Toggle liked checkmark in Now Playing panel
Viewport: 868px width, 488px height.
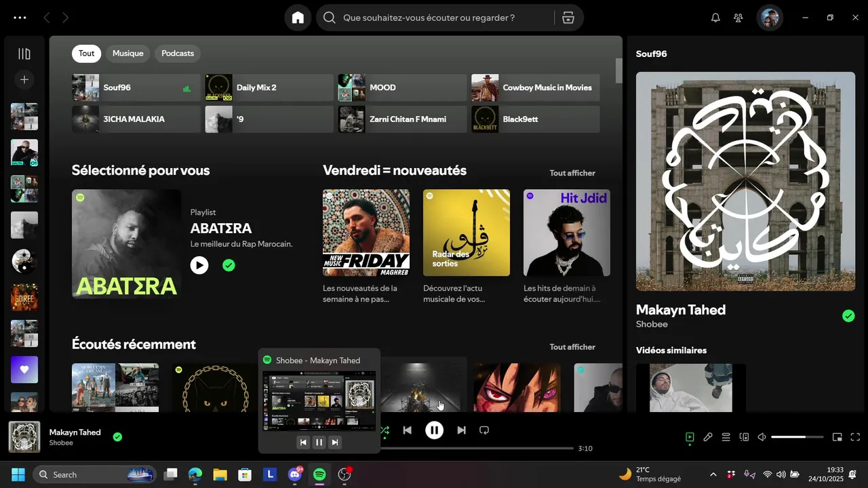click(848, 316)
